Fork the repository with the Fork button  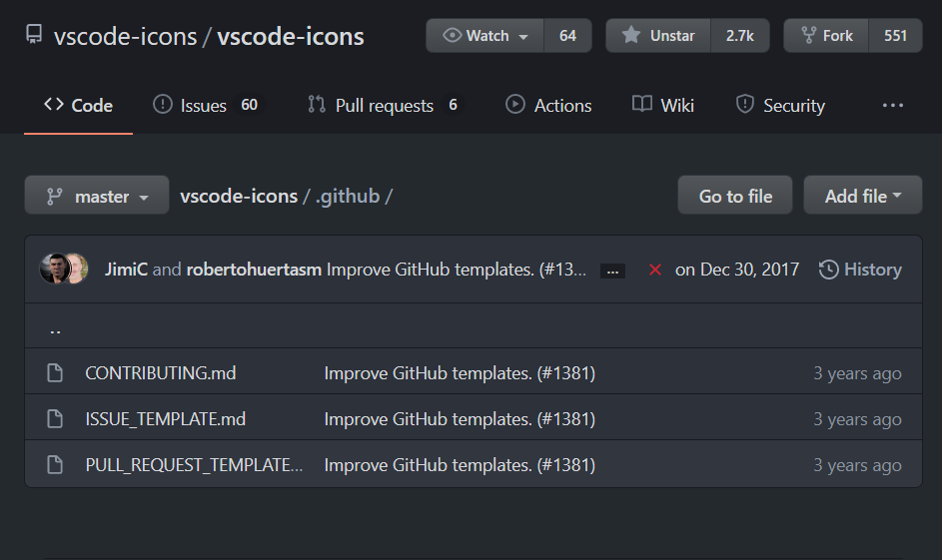point(826,36)
